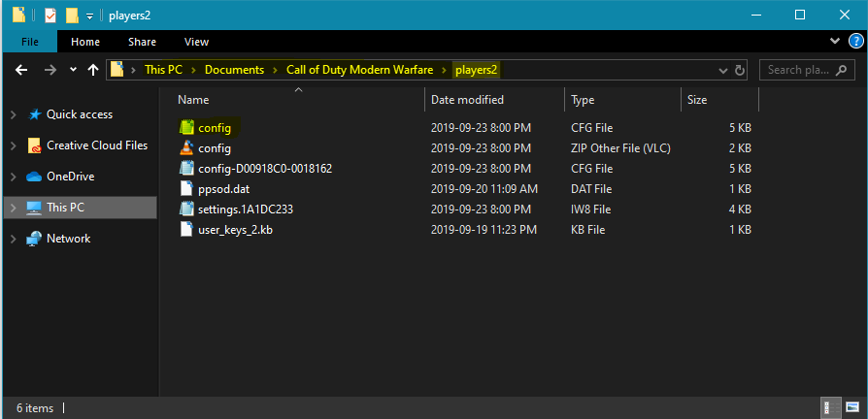Click the Properties quick access icon

click(50, 16)
